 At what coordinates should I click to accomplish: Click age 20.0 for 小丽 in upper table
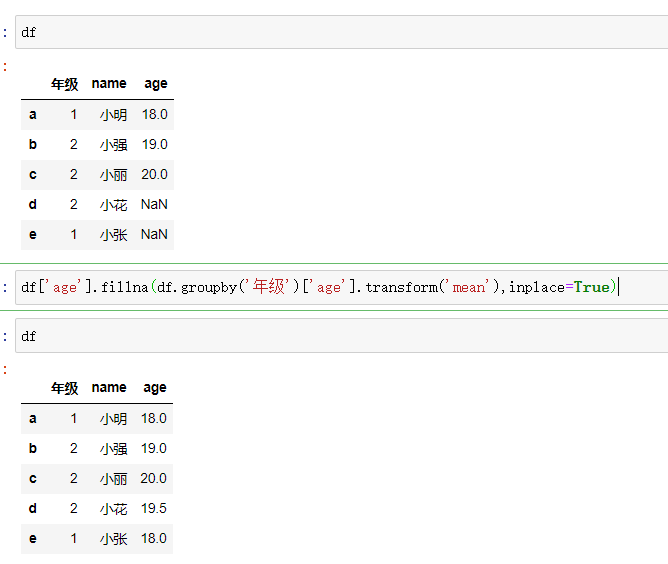[154, 175]
